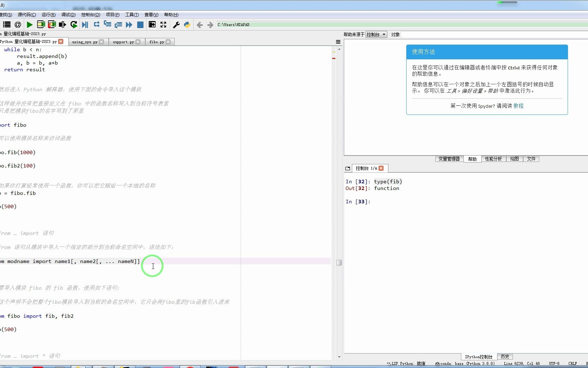Switch to the 帮助 pane tab
This screenshot has width=588, height=368.
472,159
